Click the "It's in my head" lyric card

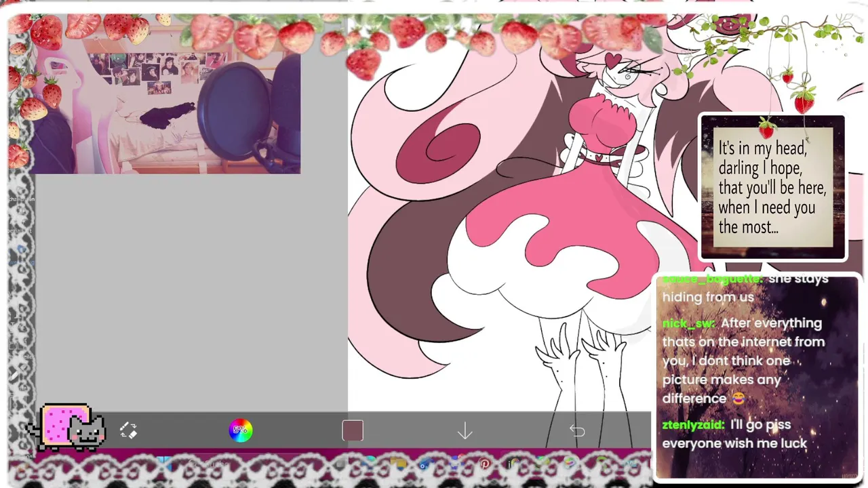point(773,188)
